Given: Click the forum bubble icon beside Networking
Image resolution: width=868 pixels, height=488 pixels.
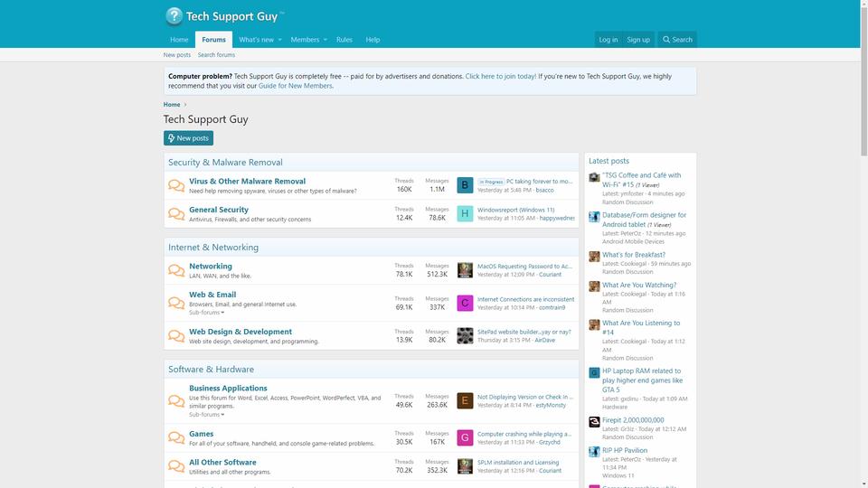Looking at the screenshot, I should pyautogui.click(x=176, y=270).
